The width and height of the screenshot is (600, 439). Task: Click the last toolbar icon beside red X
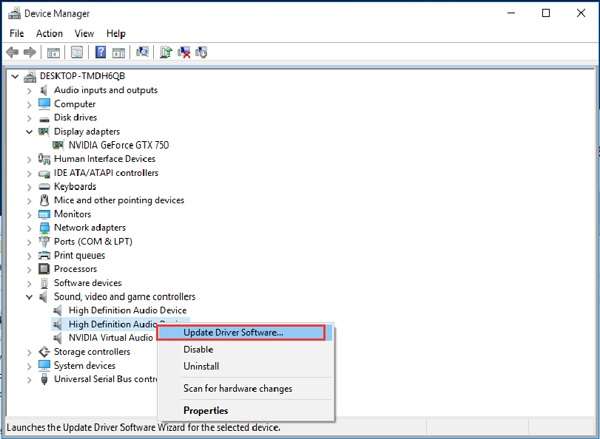pos(201,52)
